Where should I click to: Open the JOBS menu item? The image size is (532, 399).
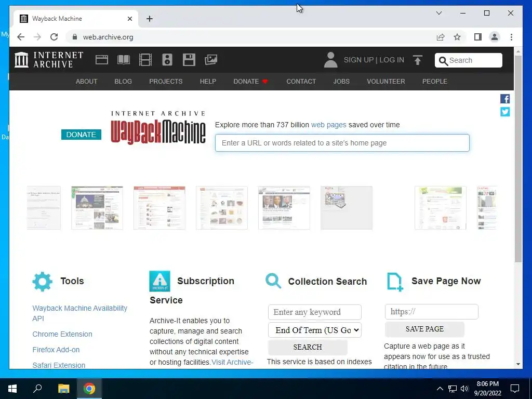341,82
